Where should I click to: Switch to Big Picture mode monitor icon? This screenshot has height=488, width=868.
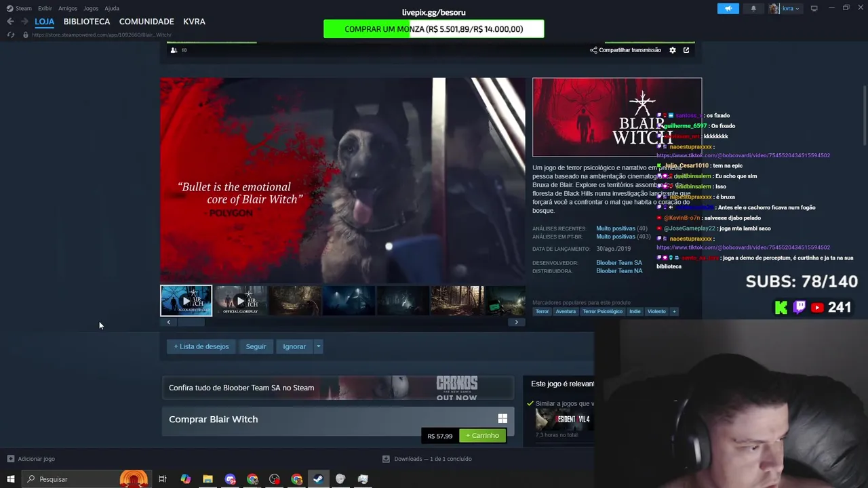[x=814, y=8]
